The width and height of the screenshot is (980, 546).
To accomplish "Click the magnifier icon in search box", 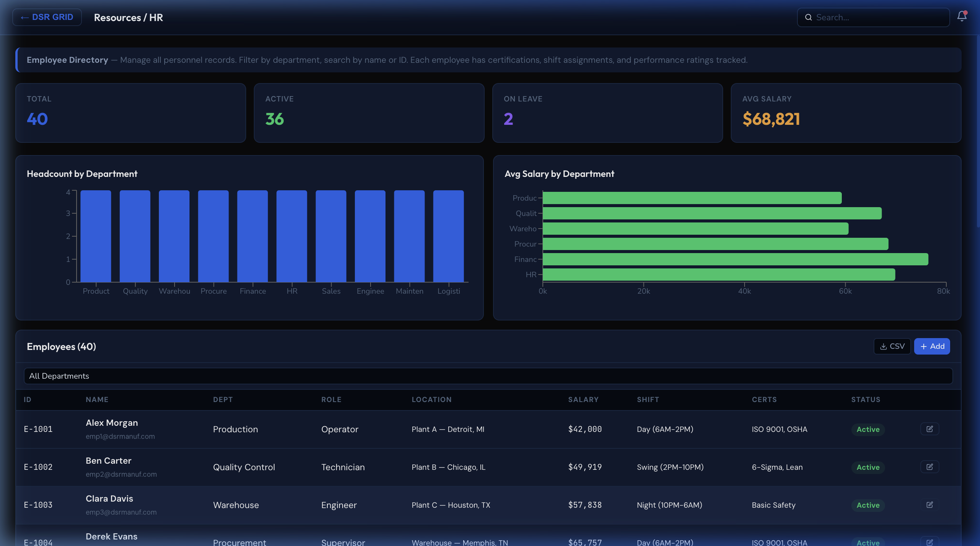I will coord(808,18).
